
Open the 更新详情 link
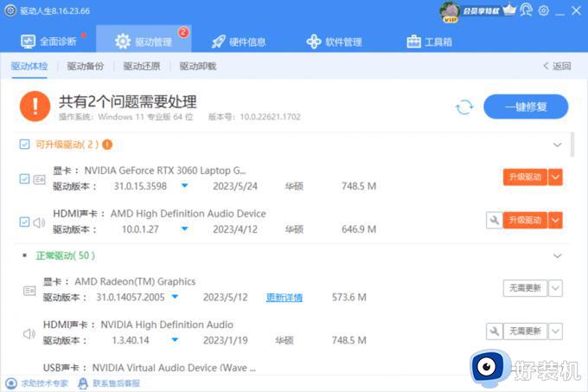point(284,298)
